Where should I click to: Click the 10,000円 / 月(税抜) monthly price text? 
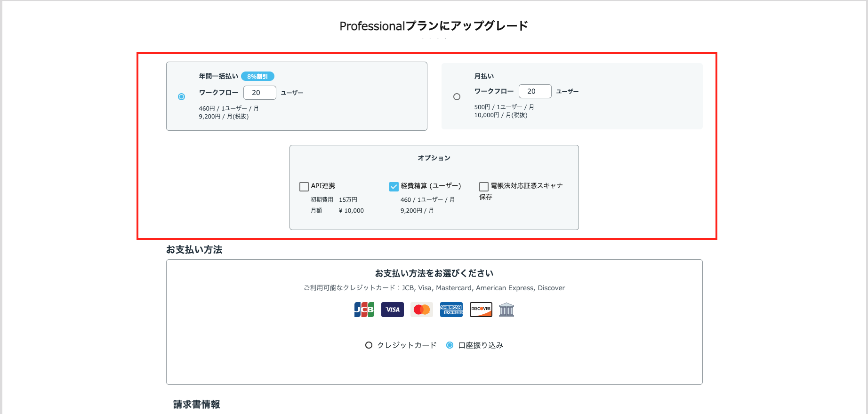pyautogui.click(x=501, y=115)
